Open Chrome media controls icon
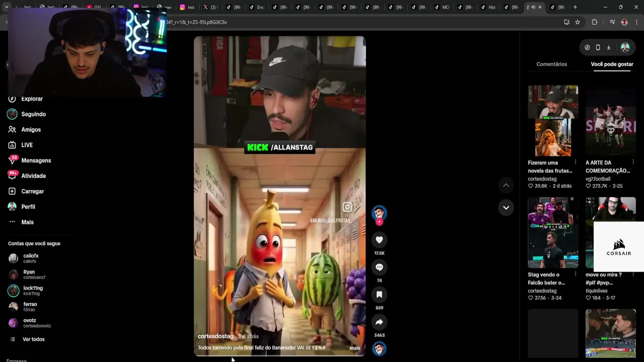 [612, 22]
